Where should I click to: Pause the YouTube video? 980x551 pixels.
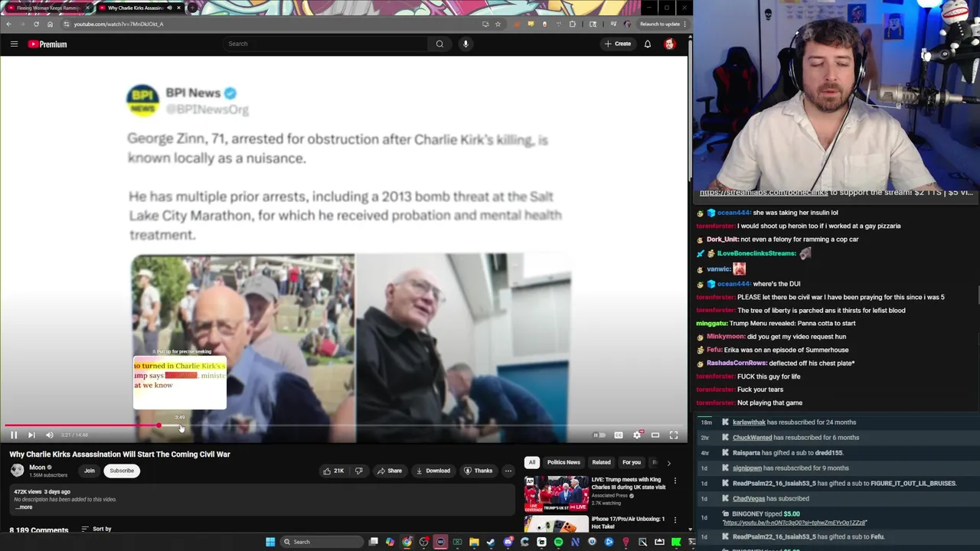click(13, 435)
